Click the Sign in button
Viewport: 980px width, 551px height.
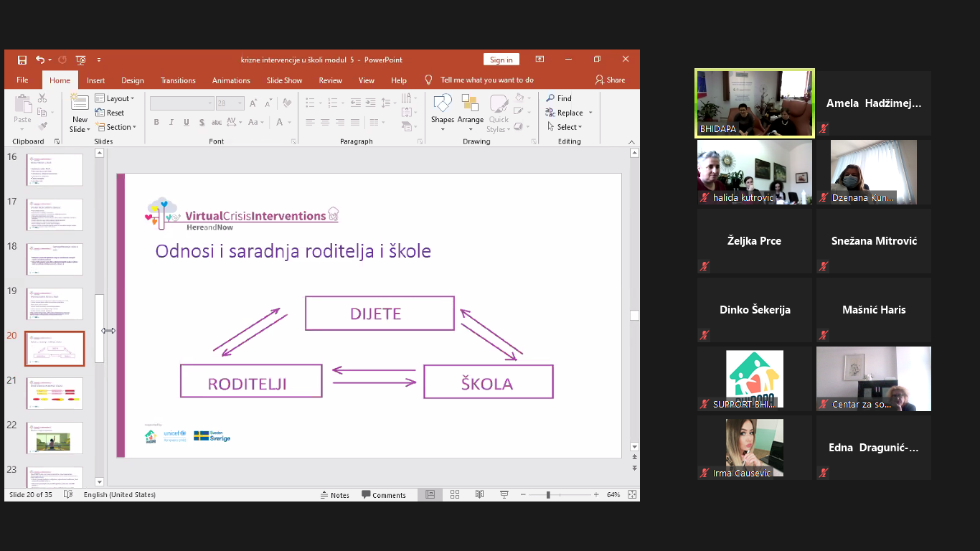501,60
